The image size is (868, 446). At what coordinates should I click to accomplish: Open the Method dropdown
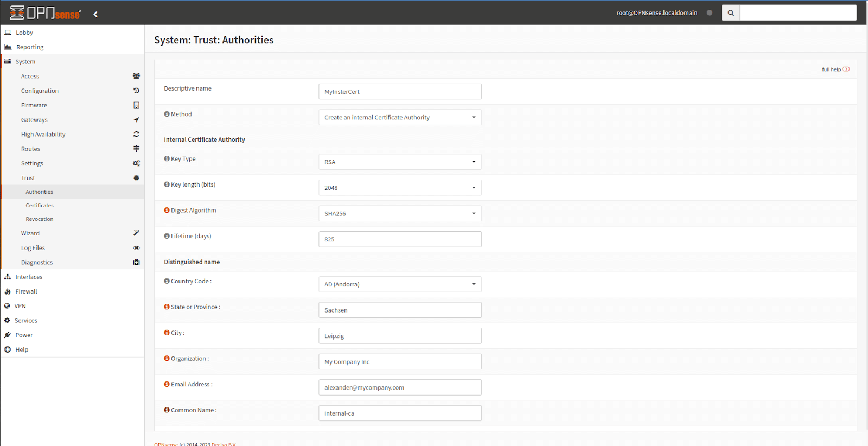point(399,117)
